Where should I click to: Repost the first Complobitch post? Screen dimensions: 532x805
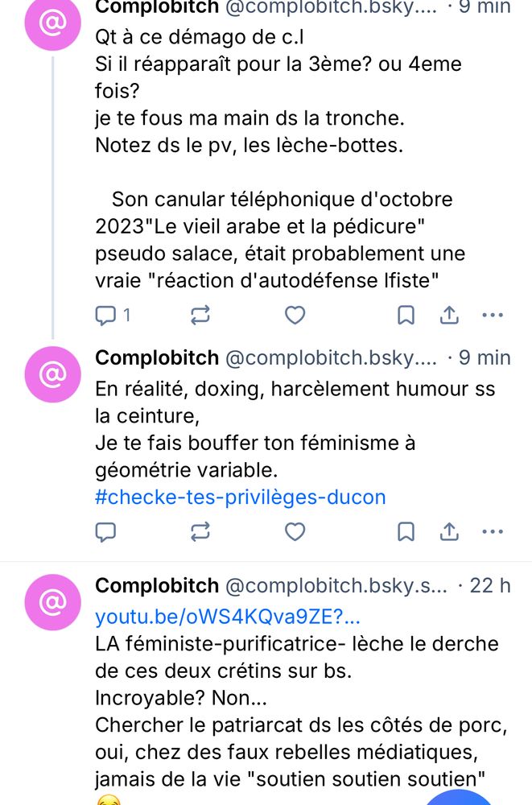point(200,315)
